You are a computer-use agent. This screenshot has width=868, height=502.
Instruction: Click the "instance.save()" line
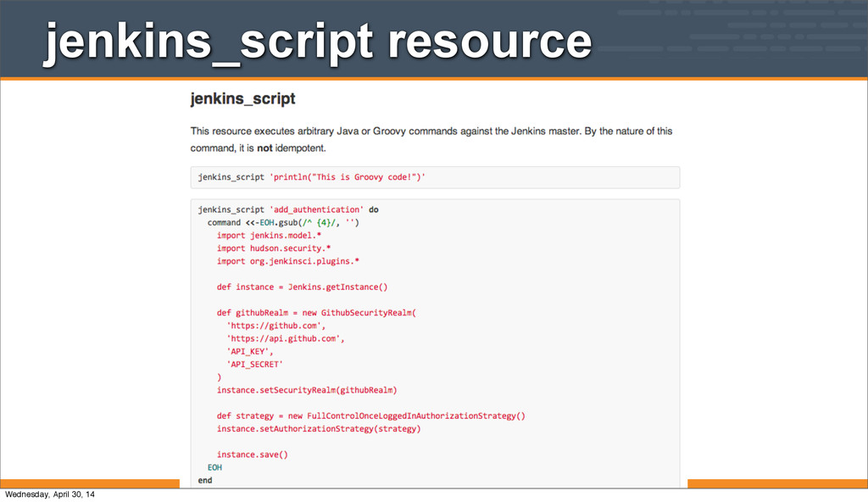coord(252,455)
